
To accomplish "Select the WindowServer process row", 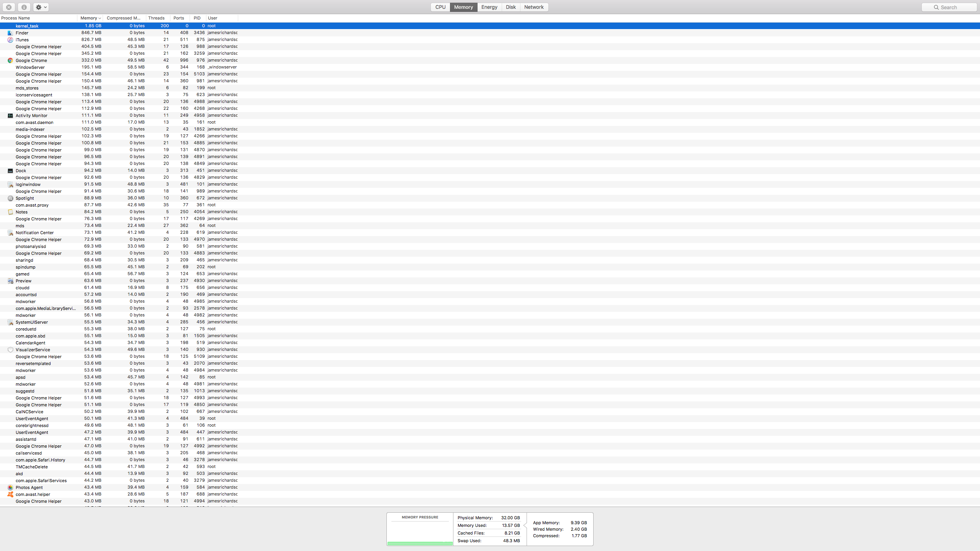I will (x=30, y=67).
